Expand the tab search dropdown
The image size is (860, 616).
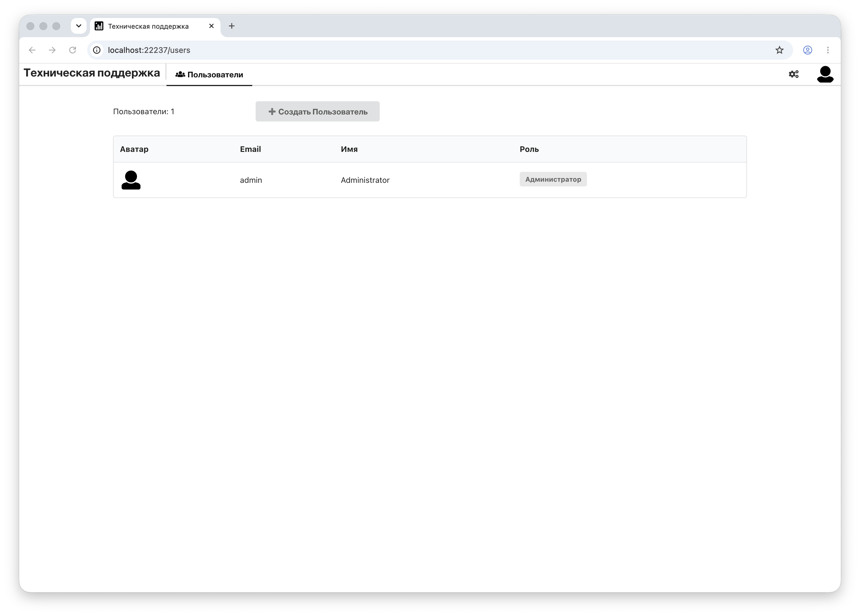coord(78,26)
